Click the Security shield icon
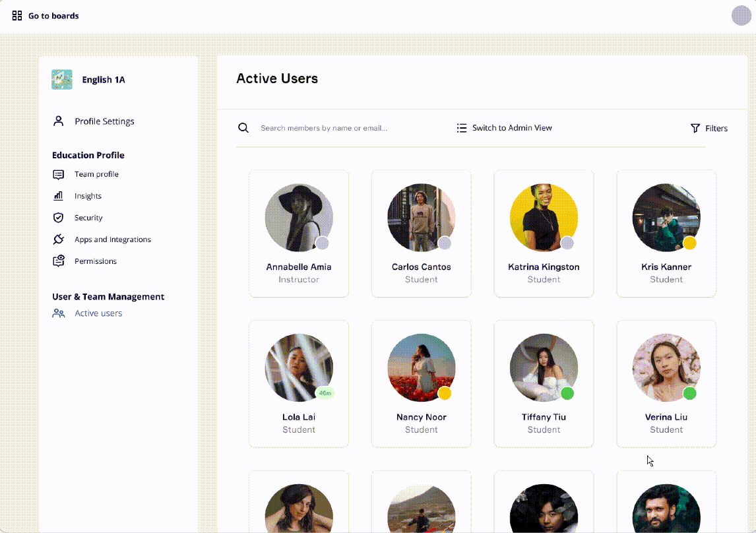This screenshot has height=533, width=756. [58, 217]
